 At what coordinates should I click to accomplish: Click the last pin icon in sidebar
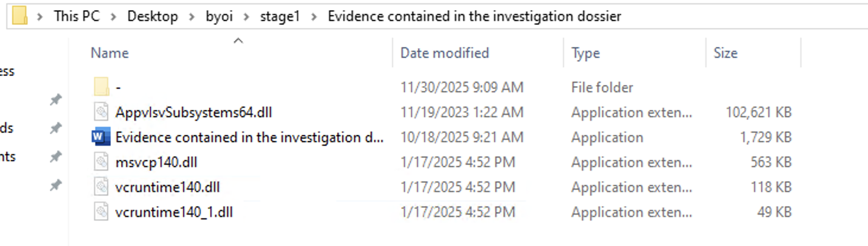55,186
